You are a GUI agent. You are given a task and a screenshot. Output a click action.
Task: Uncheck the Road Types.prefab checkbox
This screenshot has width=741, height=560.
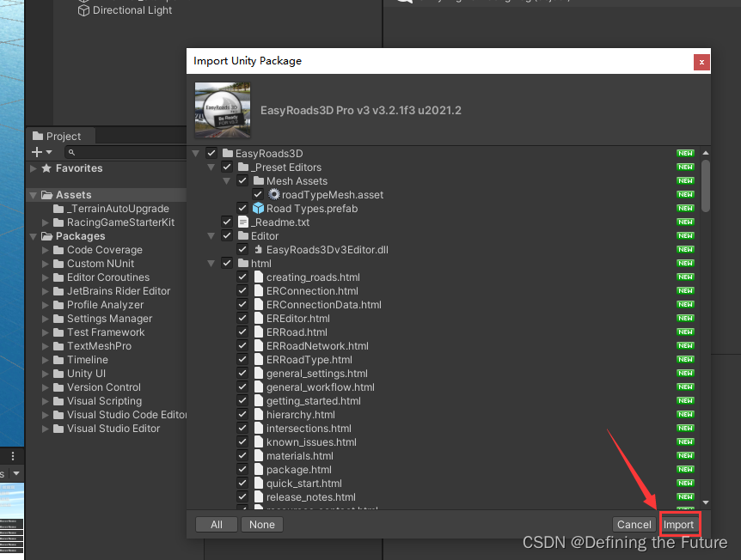tap(242, 208)
